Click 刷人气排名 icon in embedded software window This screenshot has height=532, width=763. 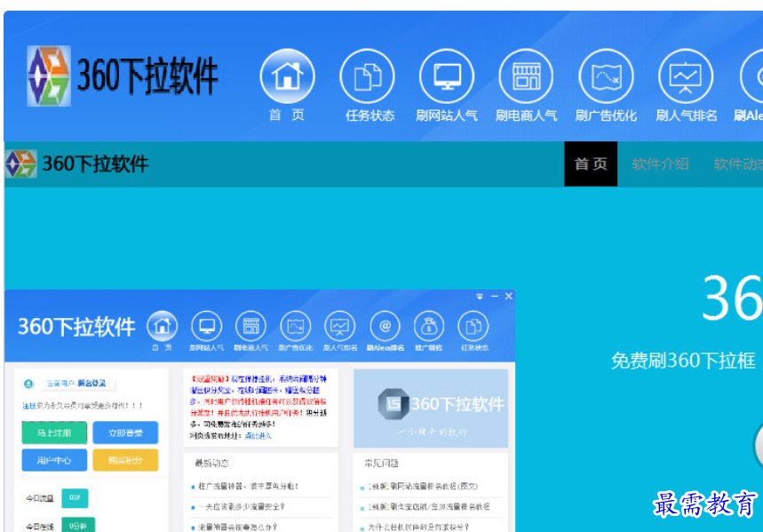339,326
